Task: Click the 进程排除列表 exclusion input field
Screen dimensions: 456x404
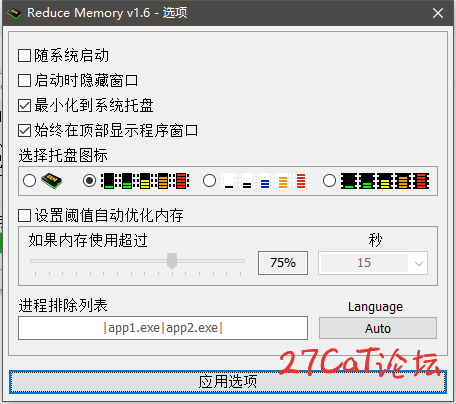Action: pos(163,328)
